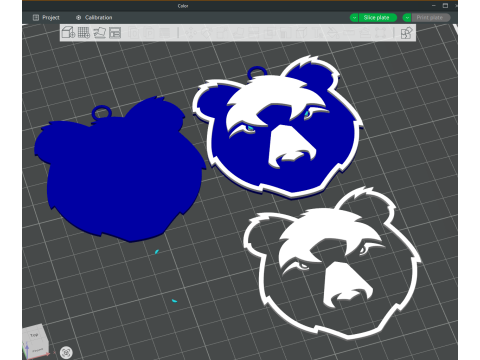Image resolution: width=480 pixels, height=360 pixels.
Task: Select the faded Rotate tool in the toolbar
Action: tap(207, 33)
